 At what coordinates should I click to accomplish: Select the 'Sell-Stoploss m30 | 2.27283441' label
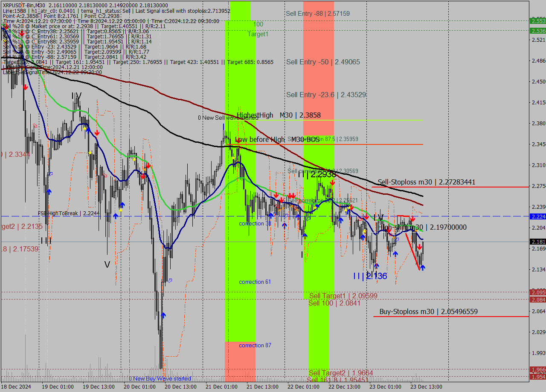click(x=427, y=182)
